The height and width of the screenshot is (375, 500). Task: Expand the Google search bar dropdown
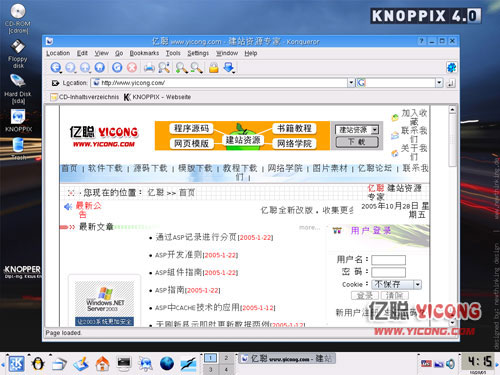[439, 83]
